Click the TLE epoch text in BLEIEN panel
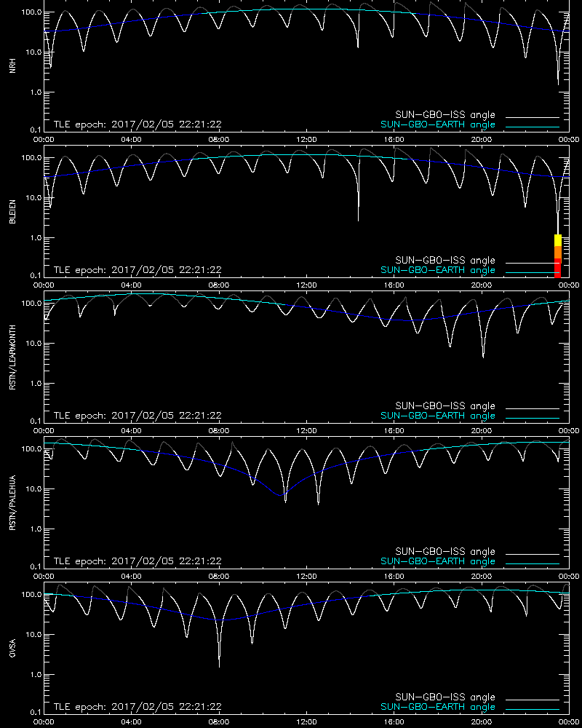Screen dimensions: 582x728 click(x=137, y=270)
